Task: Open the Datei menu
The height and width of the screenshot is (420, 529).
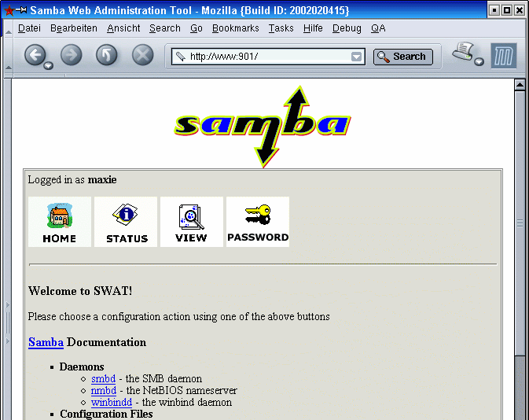Action: 29,28
